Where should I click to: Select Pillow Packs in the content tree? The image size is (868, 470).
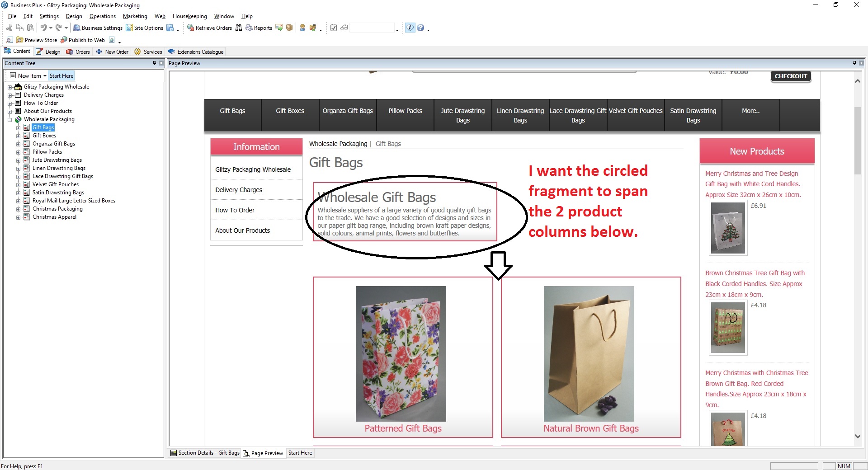(x=47, y=152)
